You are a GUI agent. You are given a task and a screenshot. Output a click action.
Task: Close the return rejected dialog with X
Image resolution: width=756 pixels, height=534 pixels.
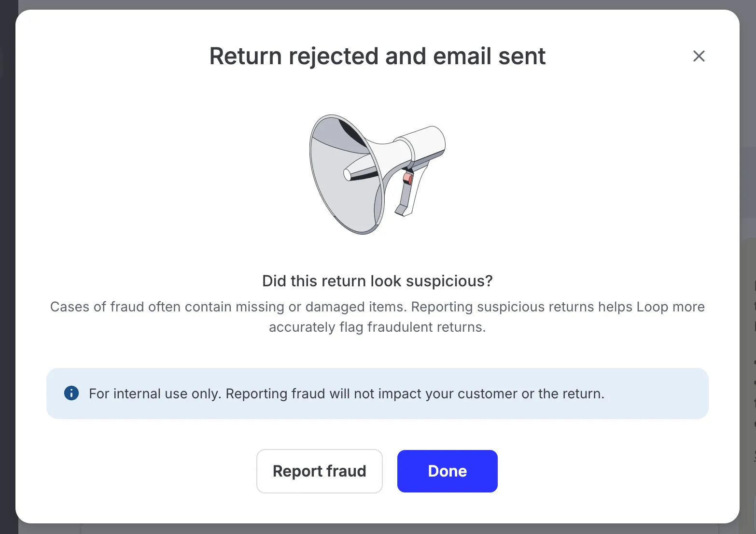point(699,56)
